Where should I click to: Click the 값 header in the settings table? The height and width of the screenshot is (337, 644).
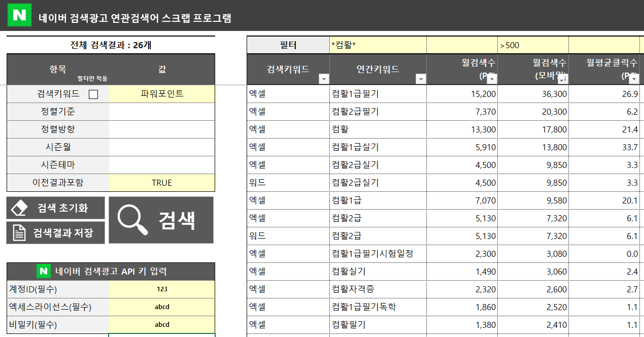click(162, 70)
